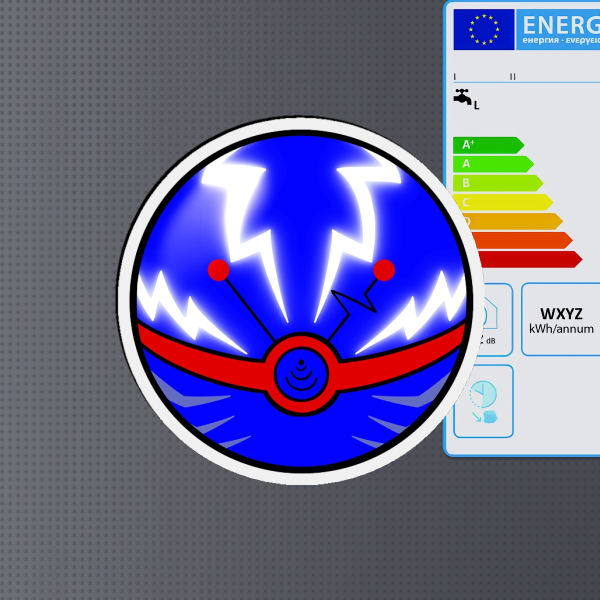Select the lime B efficiency bar
The height and width of the screenshot is (600, 600).
(498, 183)
